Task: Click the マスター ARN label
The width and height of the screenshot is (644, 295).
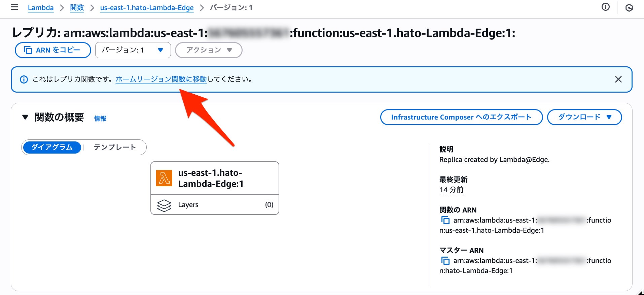Action: [461, 250]
